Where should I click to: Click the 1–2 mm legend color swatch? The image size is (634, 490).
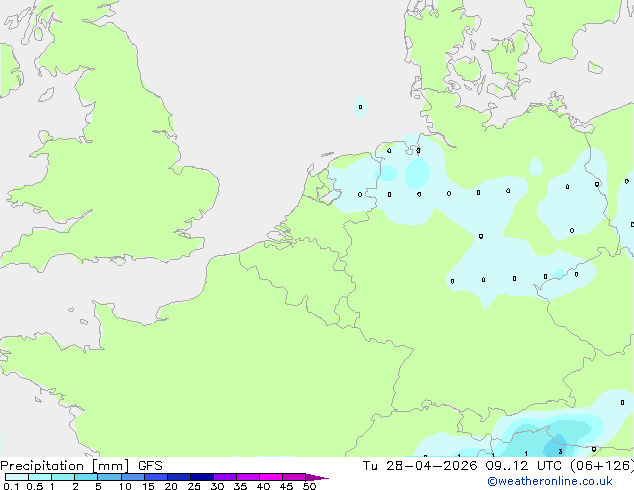(x=63, y=477)
